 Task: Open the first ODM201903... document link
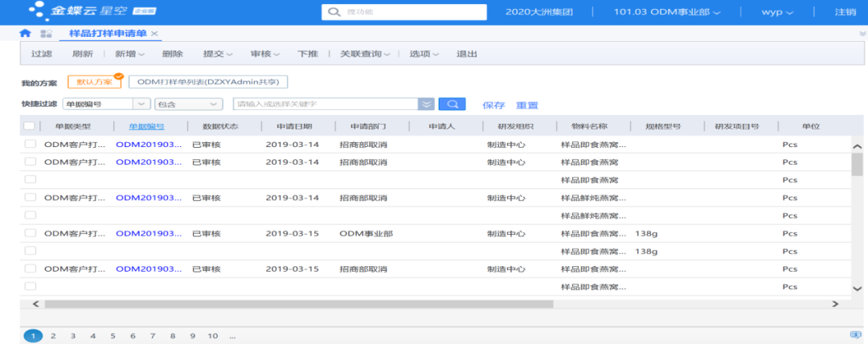[x=149, y=145]
